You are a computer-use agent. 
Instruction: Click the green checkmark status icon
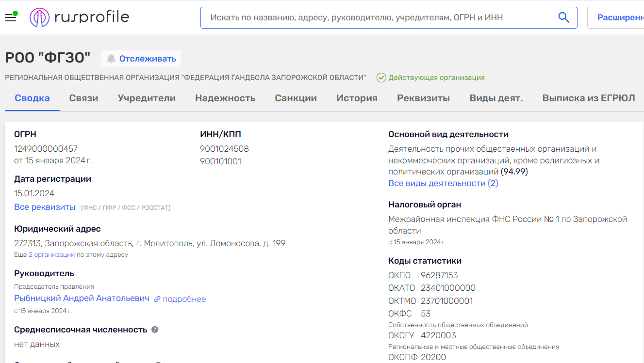coord(381,78)
